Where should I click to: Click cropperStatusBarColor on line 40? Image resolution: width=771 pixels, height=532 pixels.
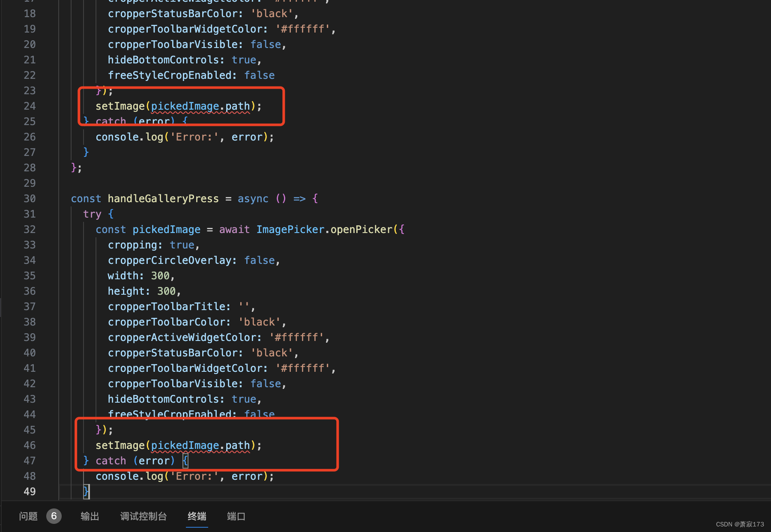pos(173,353)
